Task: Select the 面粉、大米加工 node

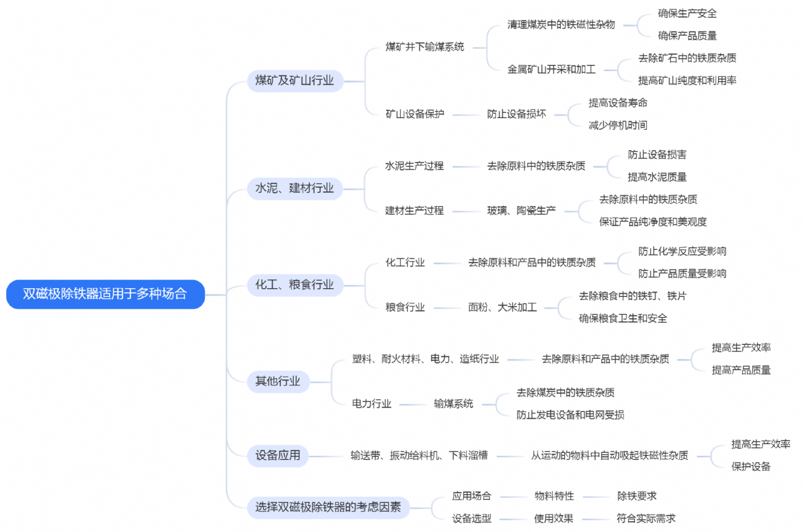Action: pos(502,307)
